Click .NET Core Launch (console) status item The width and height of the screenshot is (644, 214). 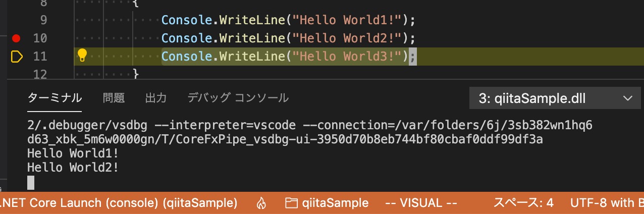pyautogui.click(x=119, y=203)
